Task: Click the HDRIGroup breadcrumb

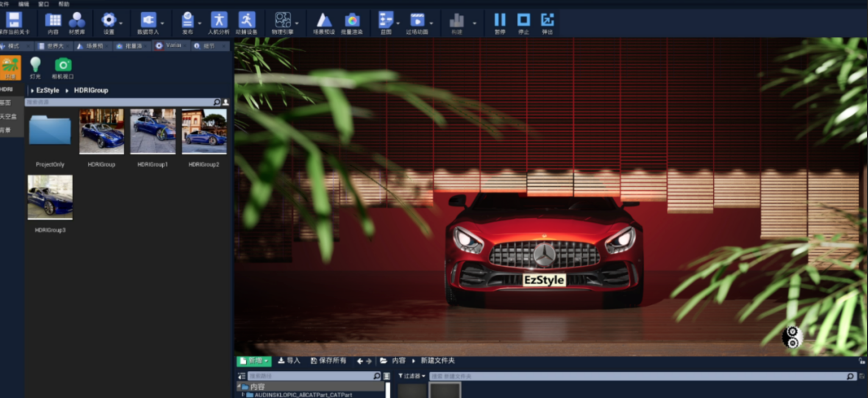Action: pyautogui.click(x=91, y=90)
